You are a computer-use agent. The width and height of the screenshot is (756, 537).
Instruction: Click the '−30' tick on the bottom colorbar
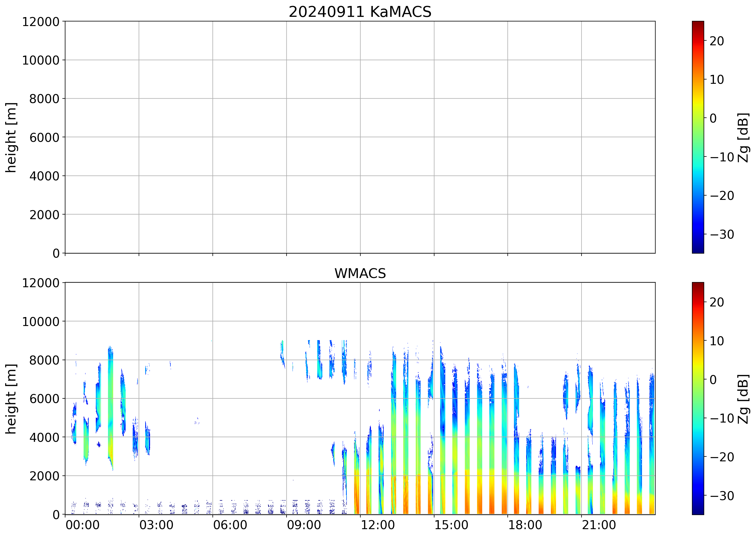(x=722, y=496)
